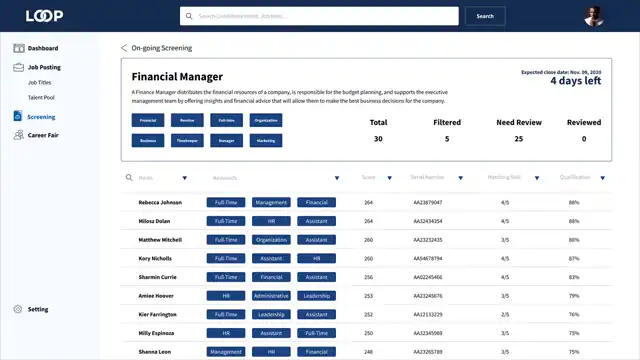Click HR tag in Milosz Dolan row
Image resolution: width=640 pixels, height=360 pixels.
pyautogui.click(x=271, y=221)
